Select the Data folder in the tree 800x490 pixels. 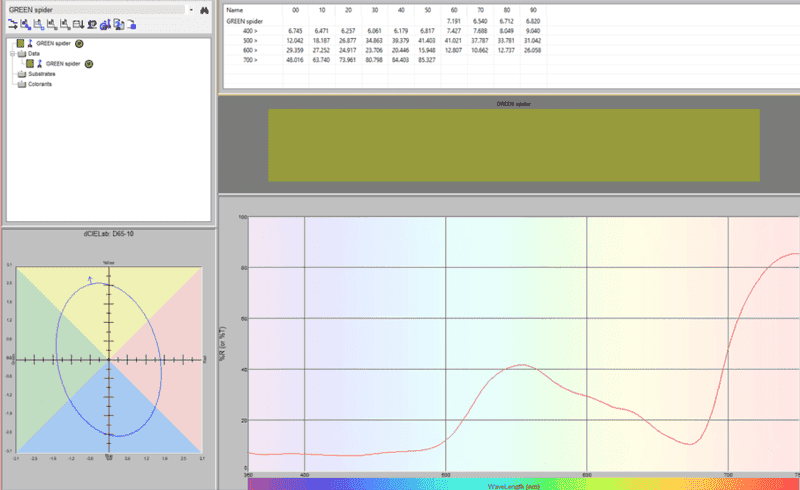tap(34, 54)
